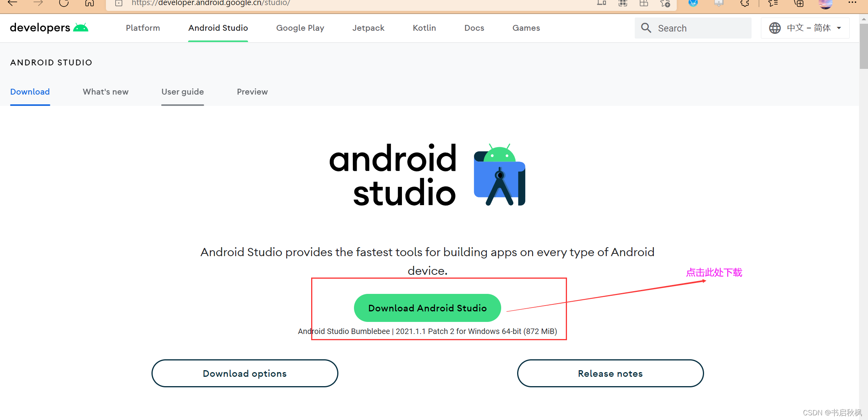Open the Docs nav item
This screenshot has height=420, width=868.
point(474,28)
